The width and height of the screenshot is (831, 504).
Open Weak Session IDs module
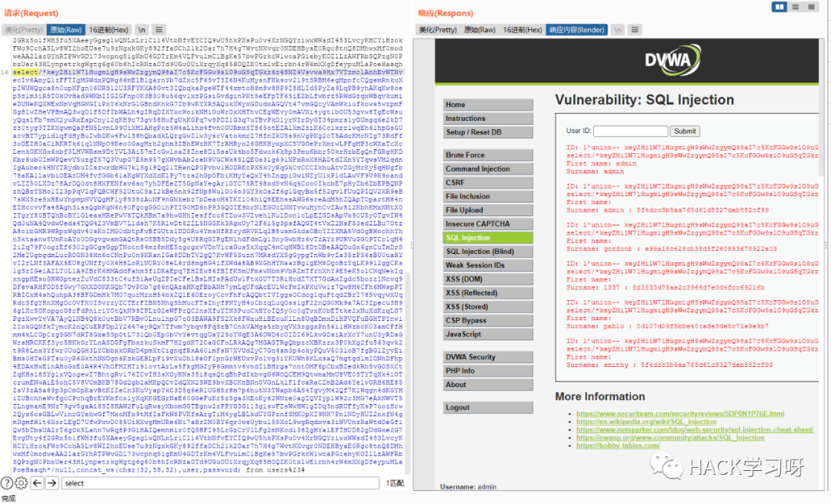click(x=488, y=265)
